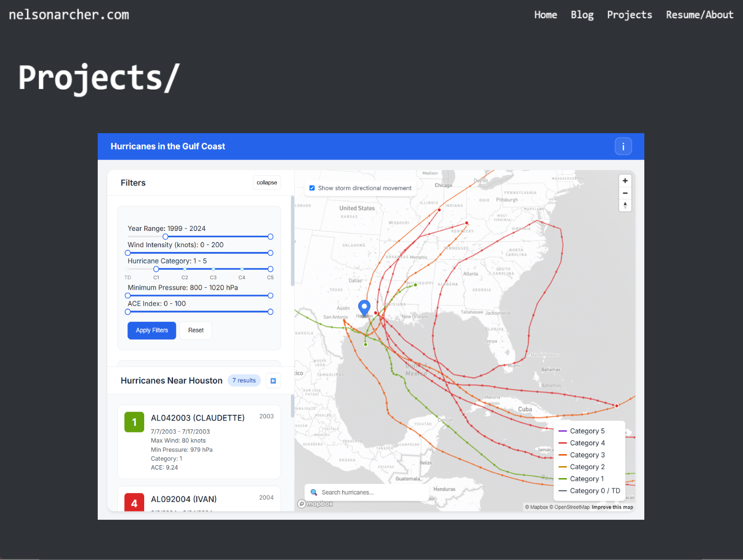Click the Mapbox logo on the map
743x560 pixels.
(x=315, y=504)
